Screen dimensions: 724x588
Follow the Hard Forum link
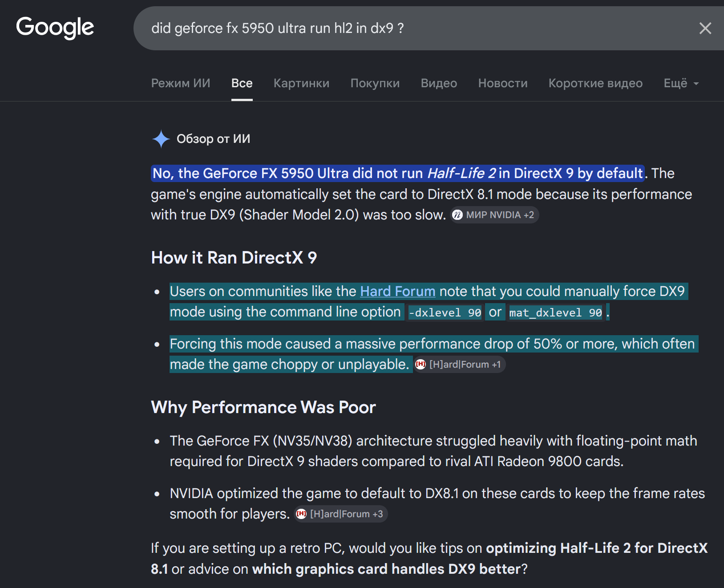tap(398, 291)
